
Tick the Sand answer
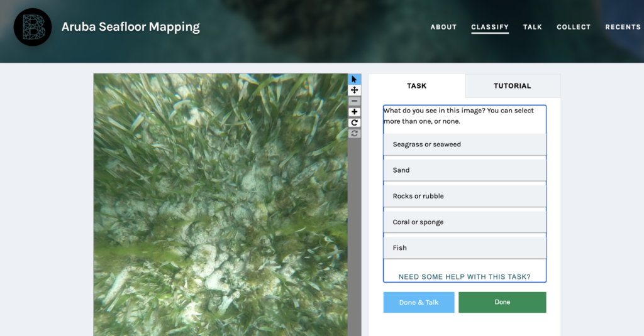coord(465,170)
